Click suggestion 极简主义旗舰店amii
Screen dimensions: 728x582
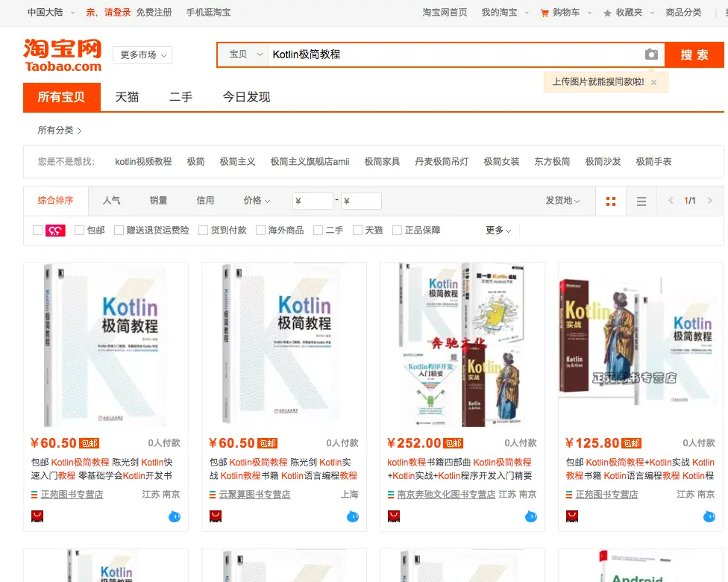point(310,162)
